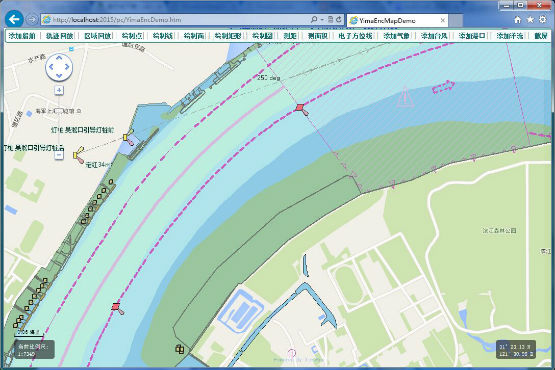The image size is (555, 370).
Task: Pan map up with the navigation arrow
Action: click(59, 57)
